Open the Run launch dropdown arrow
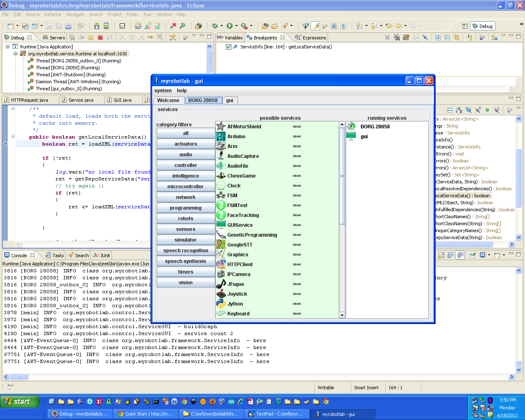Screen dimensions: 525x420 (236, 26)
